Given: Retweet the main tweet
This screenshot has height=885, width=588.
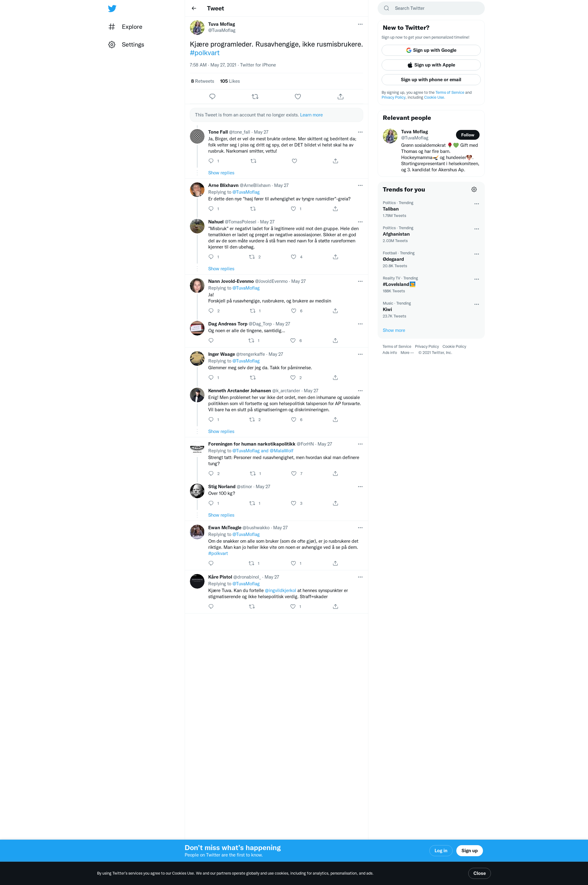Looking at the screenshot, I should click(255, 97).
